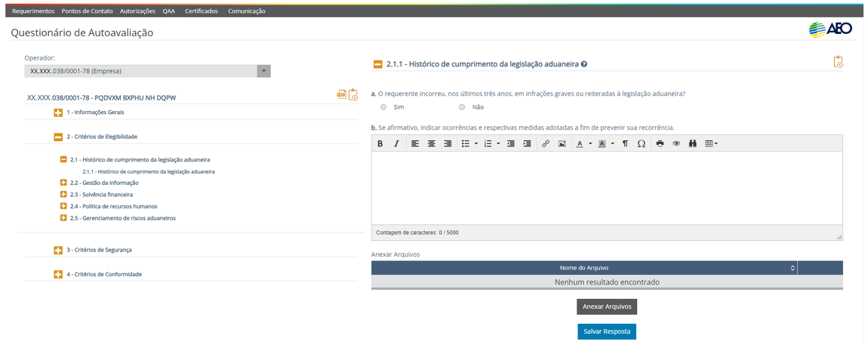Apply background highlight color

(602, 143)
